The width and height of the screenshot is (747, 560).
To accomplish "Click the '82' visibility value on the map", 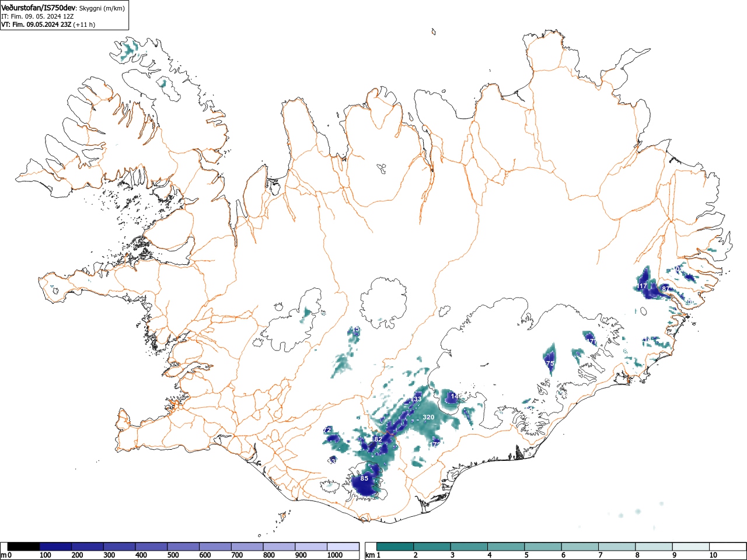I will [378, 439].
